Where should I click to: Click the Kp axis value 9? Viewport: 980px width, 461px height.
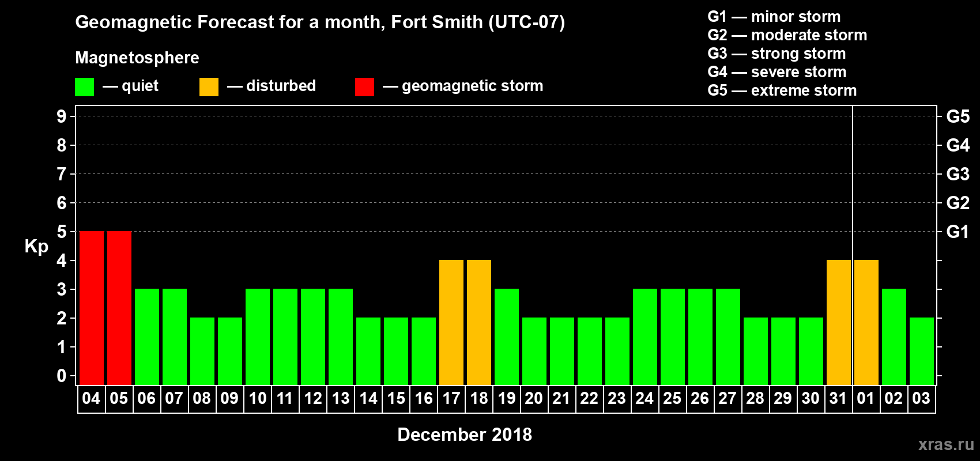[x=62, y=116]
